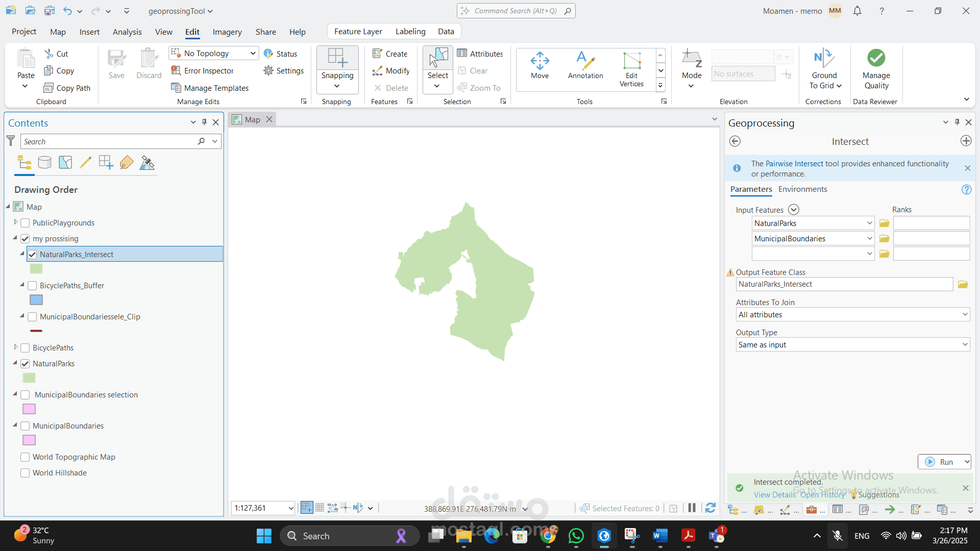Switch to List By Snapping view
980x551 pixels.
[106, 163]
